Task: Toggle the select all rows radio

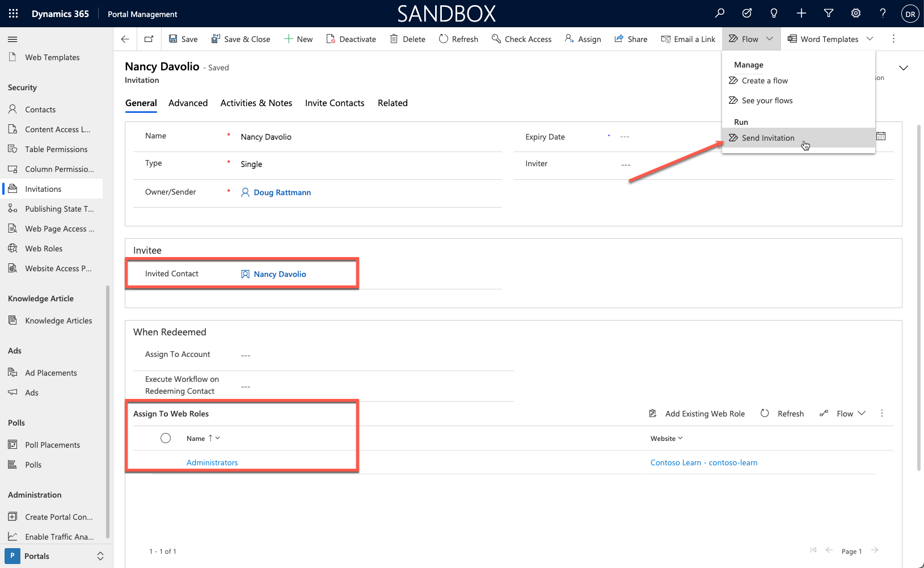Action: point(166,438)
